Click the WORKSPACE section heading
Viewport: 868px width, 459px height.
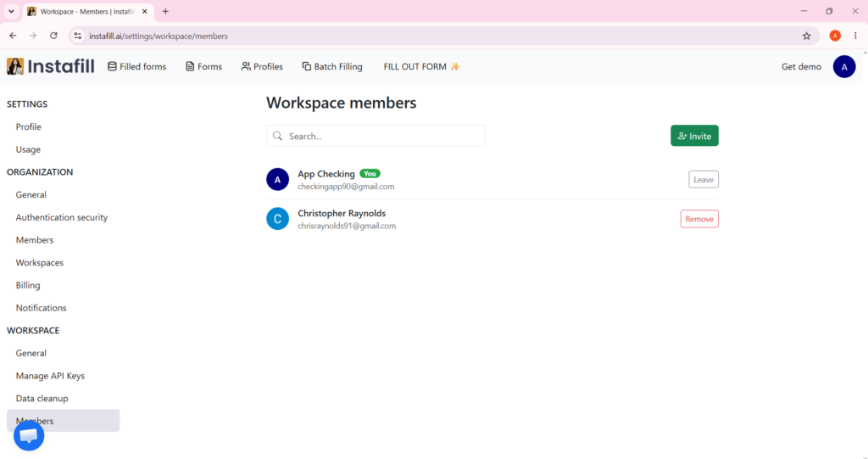point(33,330)
